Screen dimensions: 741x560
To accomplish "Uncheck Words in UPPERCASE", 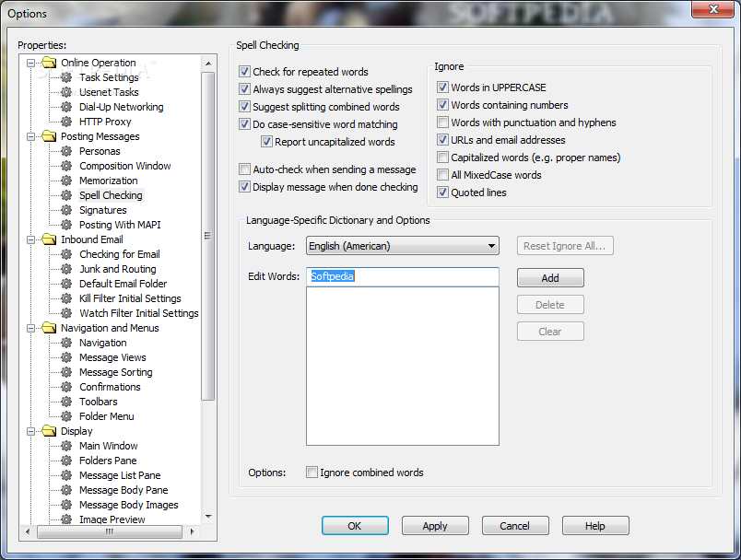I will [x=442, y=87].
